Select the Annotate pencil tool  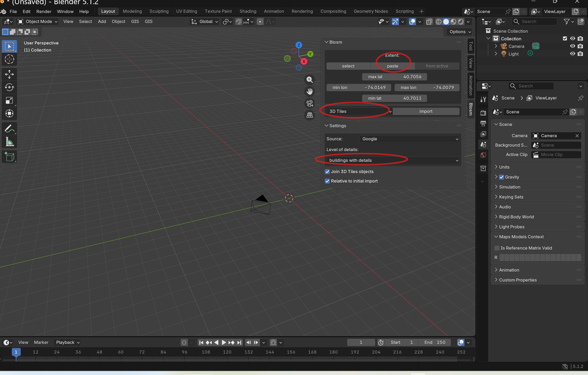click(x=9, y=129)
